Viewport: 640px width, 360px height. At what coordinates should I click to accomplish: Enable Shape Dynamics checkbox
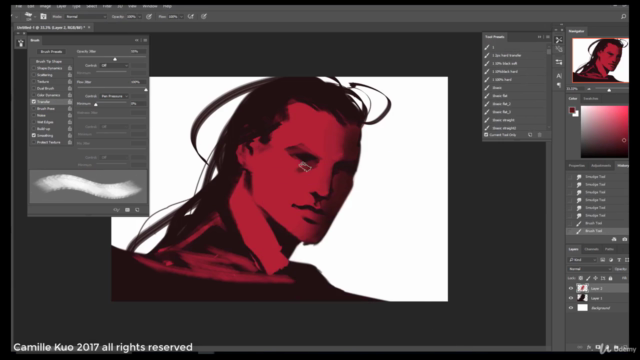tap(33, 68)
